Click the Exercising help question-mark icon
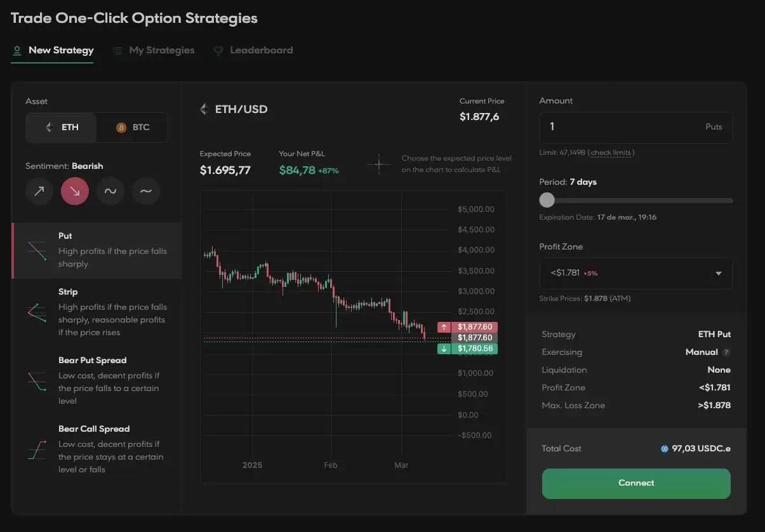765x532 pixels. click(x=726, y=352)
